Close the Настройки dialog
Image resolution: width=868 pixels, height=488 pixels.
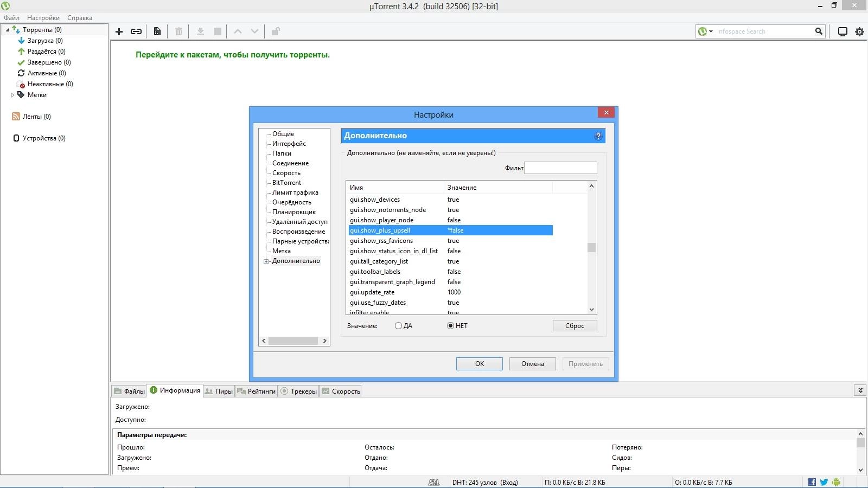pos(607,112)
